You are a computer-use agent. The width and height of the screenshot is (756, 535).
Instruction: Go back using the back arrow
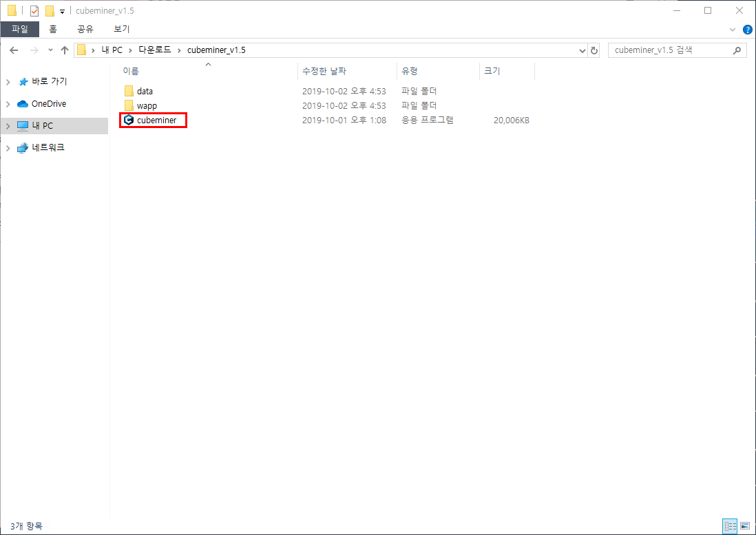pos(14,50)
